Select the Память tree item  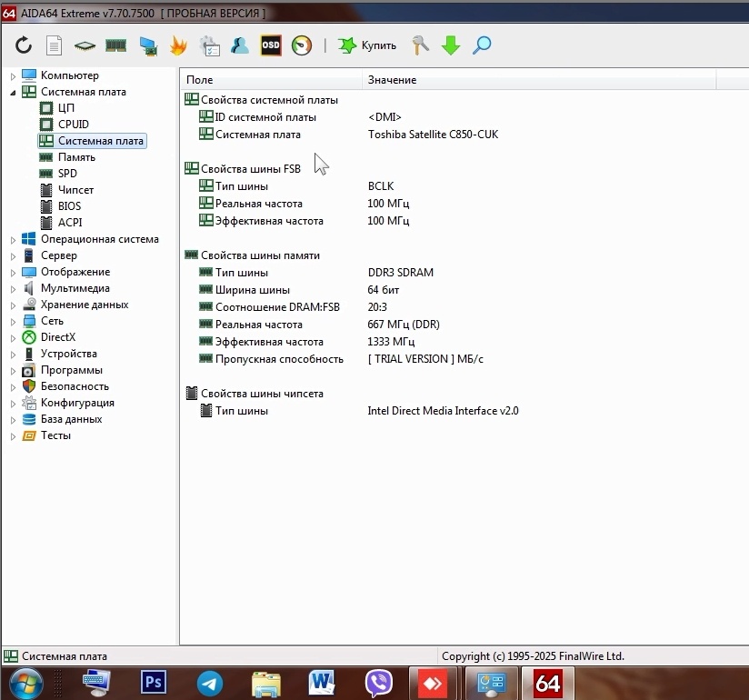(76, 157)
